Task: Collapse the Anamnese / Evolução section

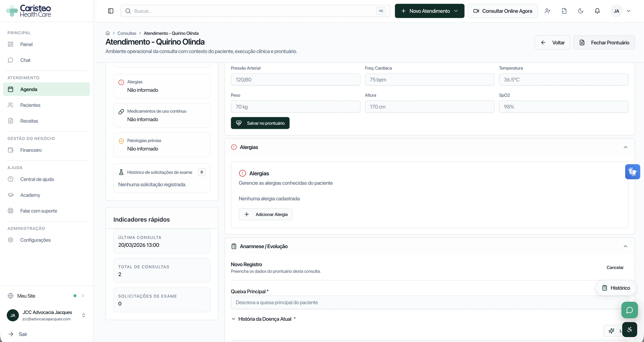Action: point(626,247)
